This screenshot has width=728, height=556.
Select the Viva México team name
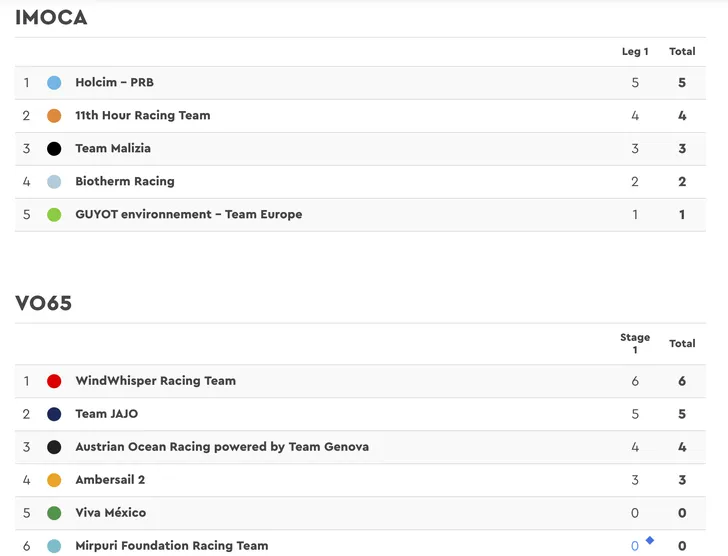111,513
